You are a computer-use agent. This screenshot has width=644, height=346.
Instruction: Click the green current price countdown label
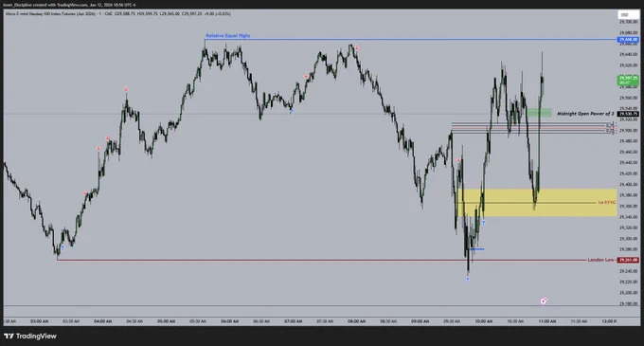629,81
